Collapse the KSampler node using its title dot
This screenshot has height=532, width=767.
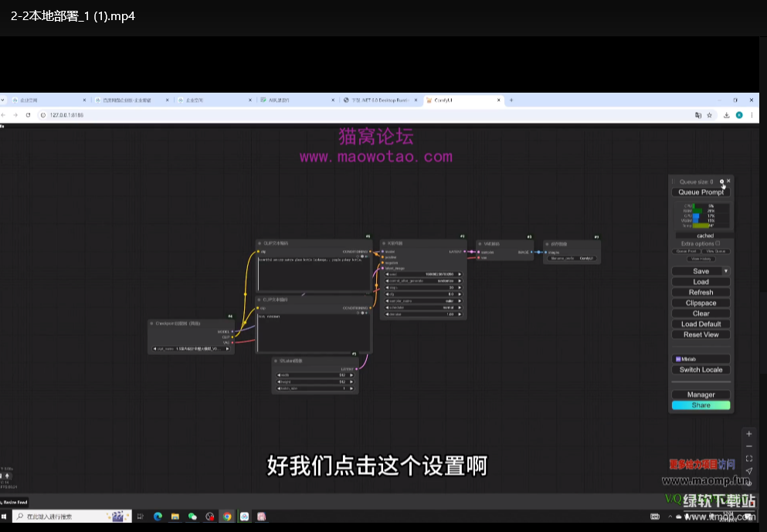(384, 243)
